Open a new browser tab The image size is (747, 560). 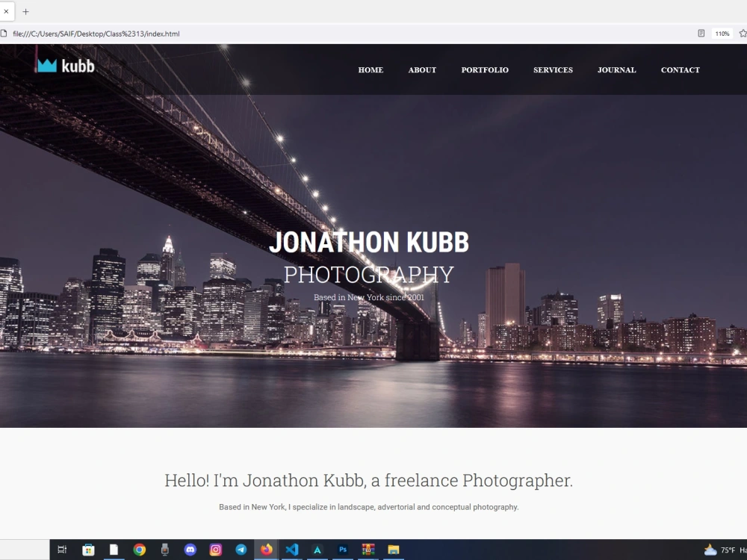[x=25, y=11]
